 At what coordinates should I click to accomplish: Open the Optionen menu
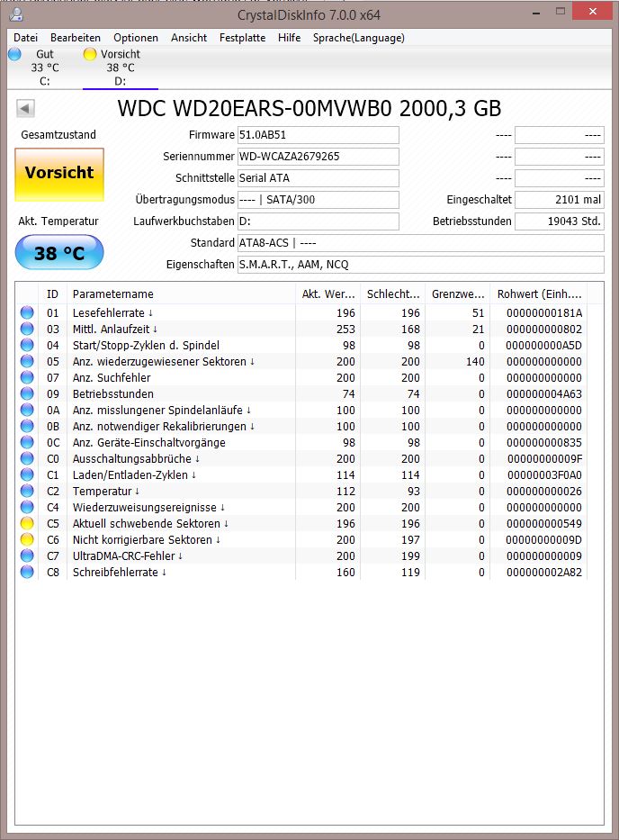pyautogui.click(x=136, y=38)
